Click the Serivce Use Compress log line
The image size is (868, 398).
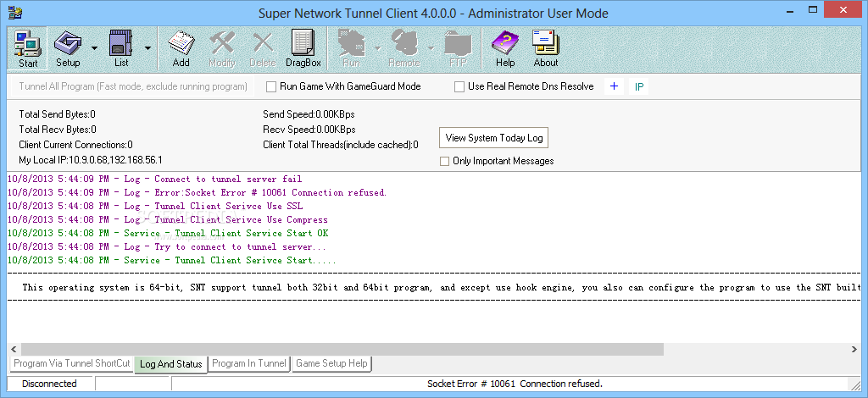pyautogui.click(x=168, y=219)
